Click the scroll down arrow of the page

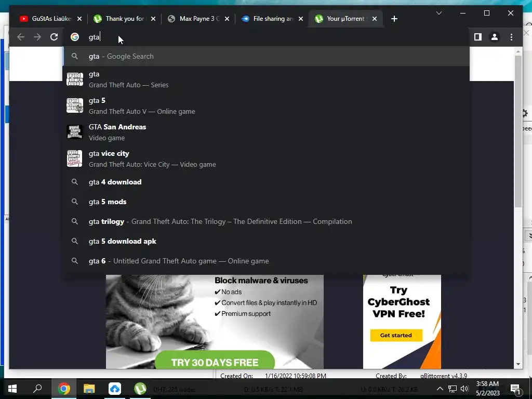coord(518,364)
